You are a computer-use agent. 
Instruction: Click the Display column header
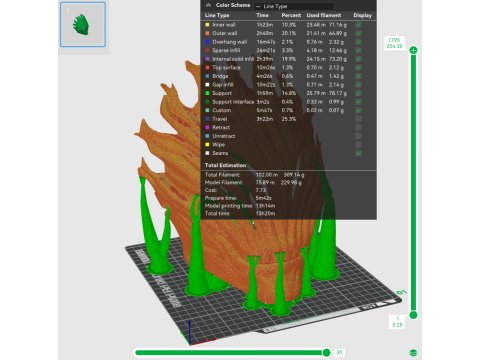point(362,15)
